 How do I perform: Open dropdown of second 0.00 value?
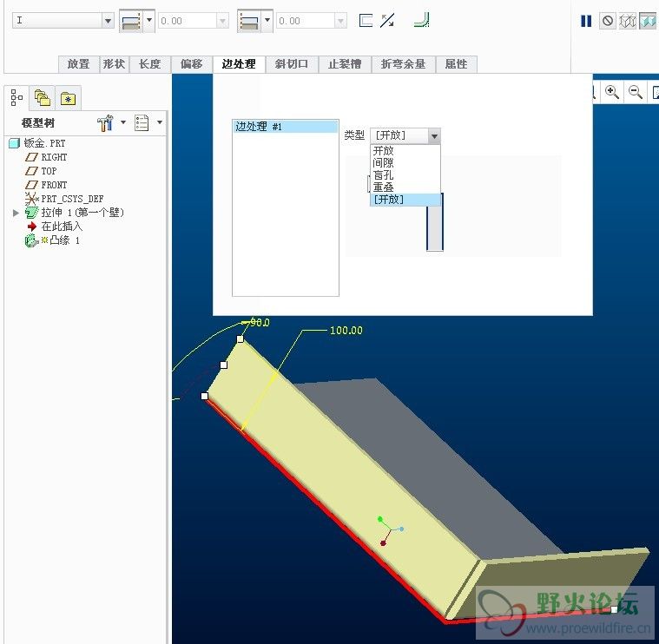point(341,21)
